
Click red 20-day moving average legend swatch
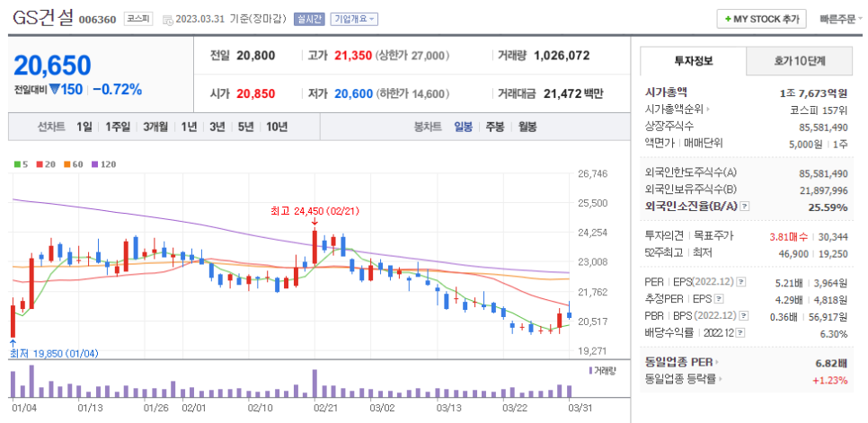(40, 164)
